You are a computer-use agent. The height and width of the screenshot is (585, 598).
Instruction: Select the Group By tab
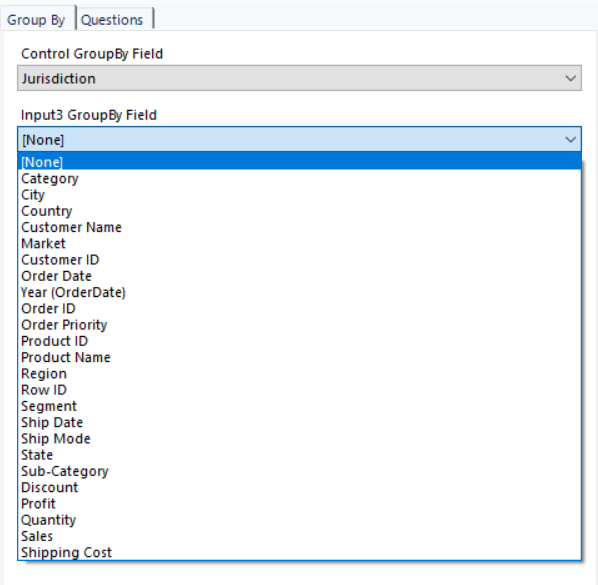click(36, 20)
